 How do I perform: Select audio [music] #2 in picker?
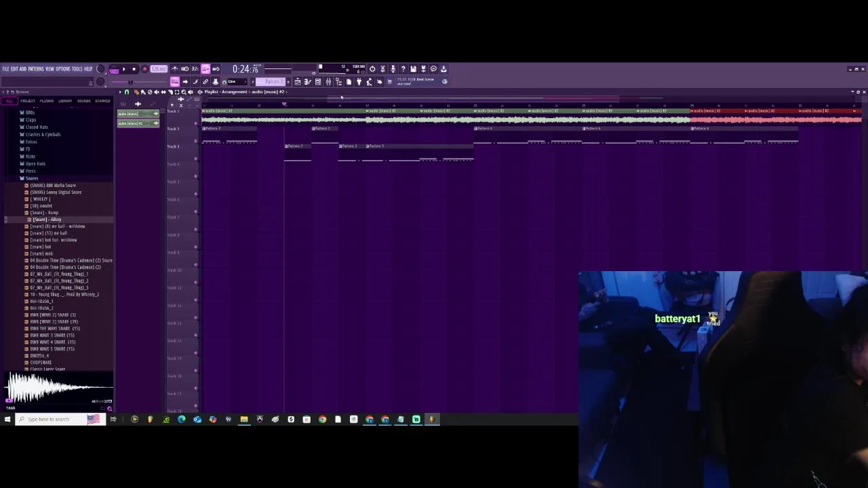coord(138,123)
